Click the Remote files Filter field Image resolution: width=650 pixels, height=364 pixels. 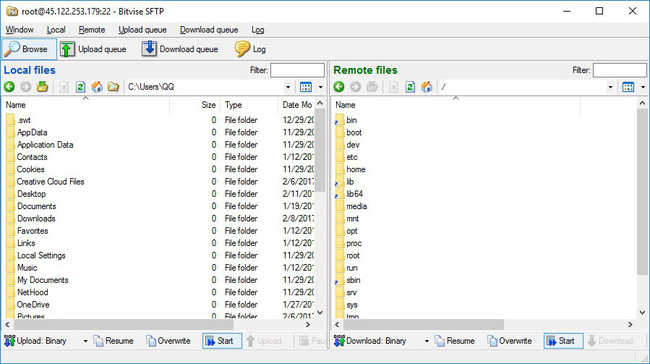pyautogui.click(x=619, y=70)
